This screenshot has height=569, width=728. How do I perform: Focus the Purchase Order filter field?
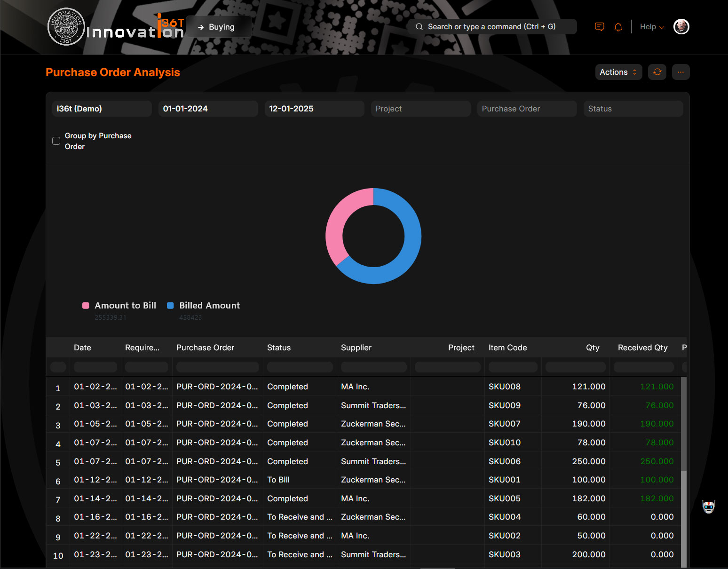pos(526,109)
